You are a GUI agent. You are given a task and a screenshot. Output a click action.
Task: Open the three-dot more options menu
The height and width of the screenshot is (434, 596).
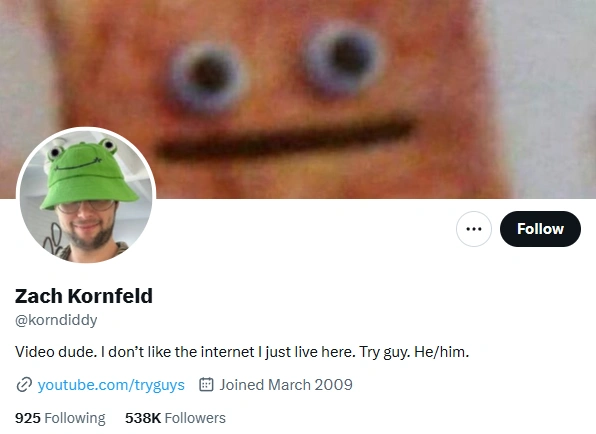(474, 229)
